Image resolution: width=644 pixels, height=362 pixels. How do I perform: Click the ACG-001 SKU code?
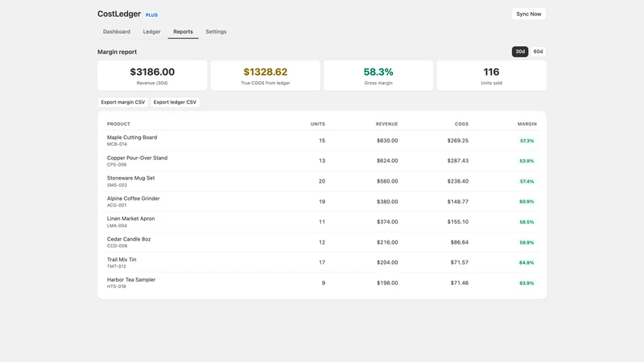click(x=117, y=205)
